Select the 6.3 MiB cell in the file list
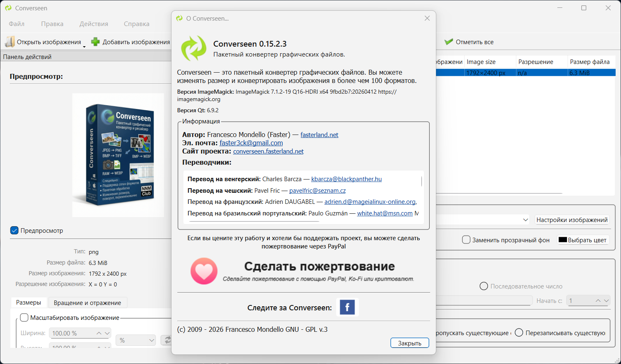This screenshot has height=364, width=621. tap(592, 73)
